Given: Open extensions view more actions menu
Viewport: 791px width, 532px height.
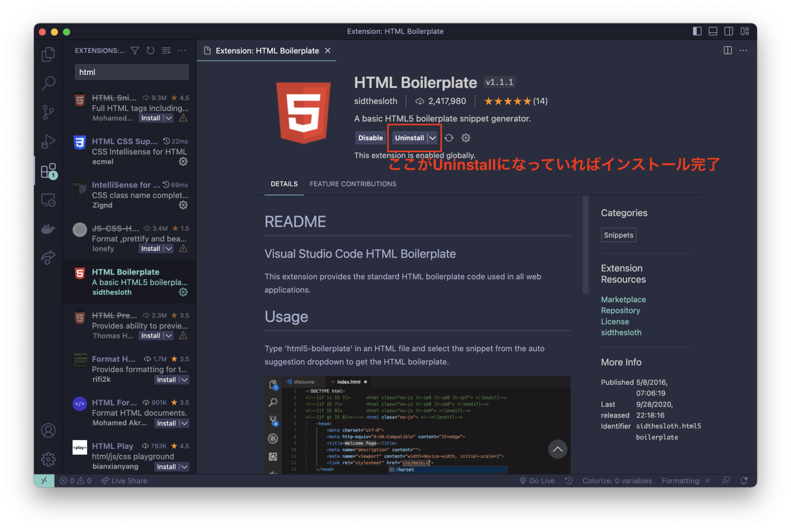Looking at the screenshot, I should tap(182, 50).
